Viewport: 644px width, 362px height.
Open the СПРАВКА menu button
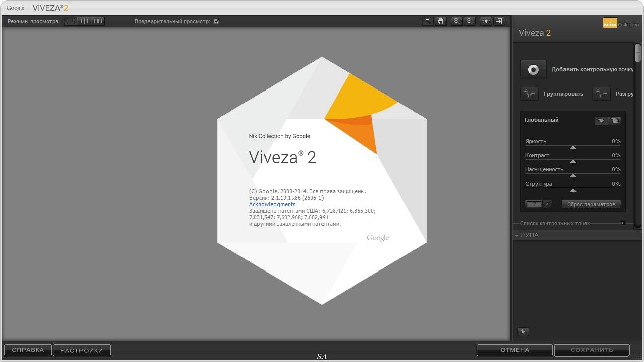tap(28, 350)
